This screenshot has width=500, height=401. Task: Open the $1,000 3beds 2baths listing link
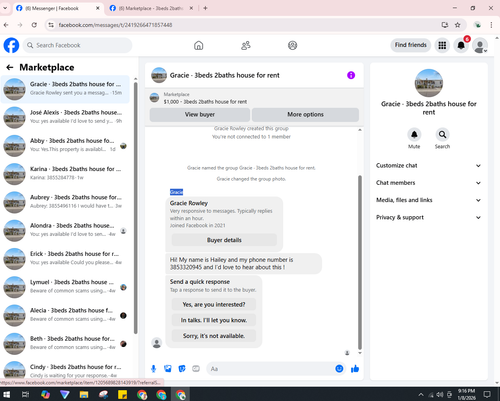(205, 102)
